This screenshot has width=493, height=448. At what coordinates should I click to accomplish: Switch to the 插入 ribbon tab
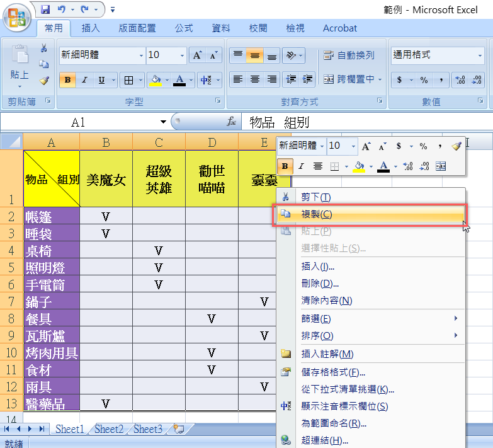click(91, 28)
